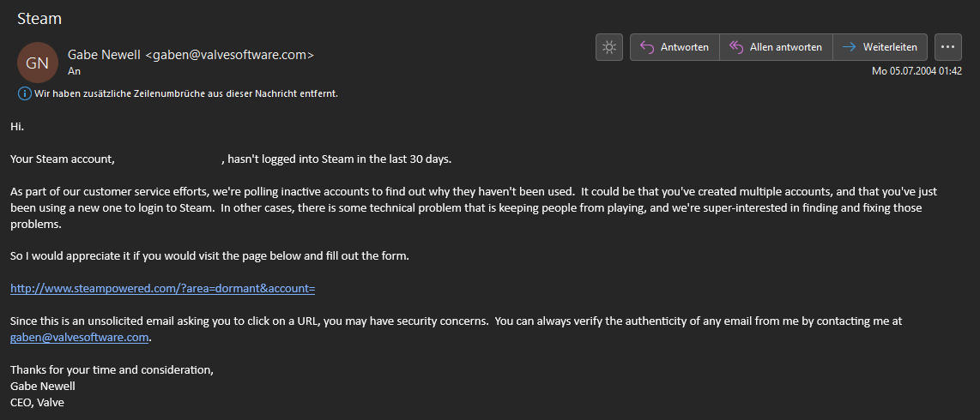Screen dimensions: 980x420
Task: Click the 'Hi.' greeting line
Action: (17, 126)
